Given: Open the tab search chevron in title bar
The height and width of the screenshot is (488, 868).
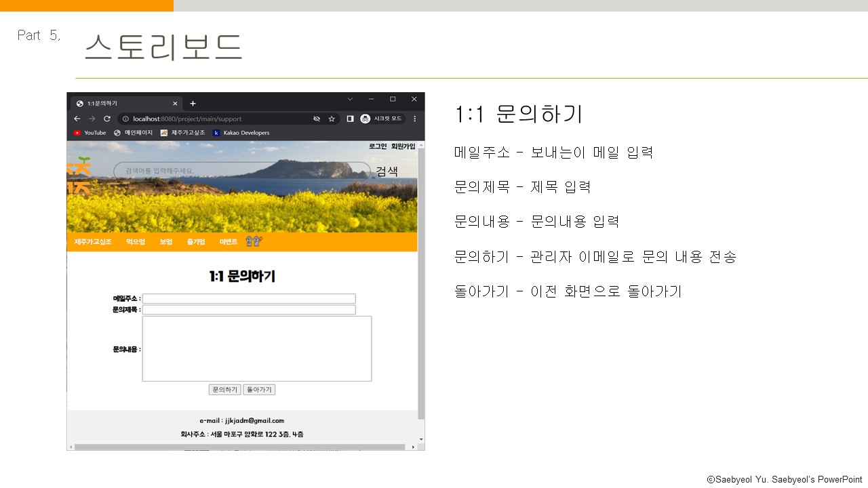Looking at the screenshot, I should [350, 99].
